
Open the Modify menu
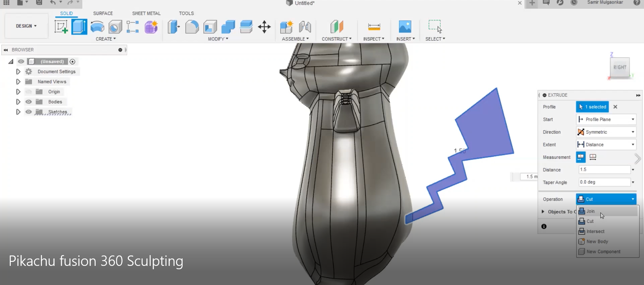coord(218,39)
